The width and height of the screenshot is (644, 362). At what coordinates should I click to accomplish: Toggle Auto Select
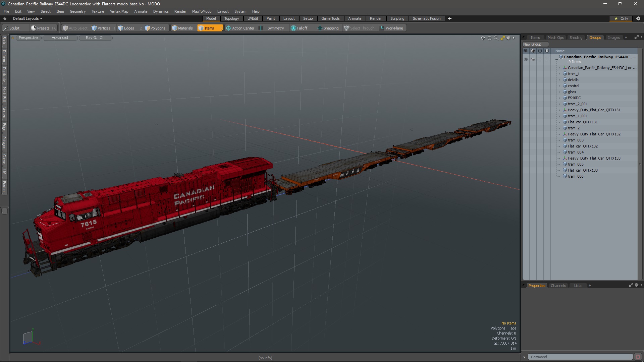[x=75, y=28]
